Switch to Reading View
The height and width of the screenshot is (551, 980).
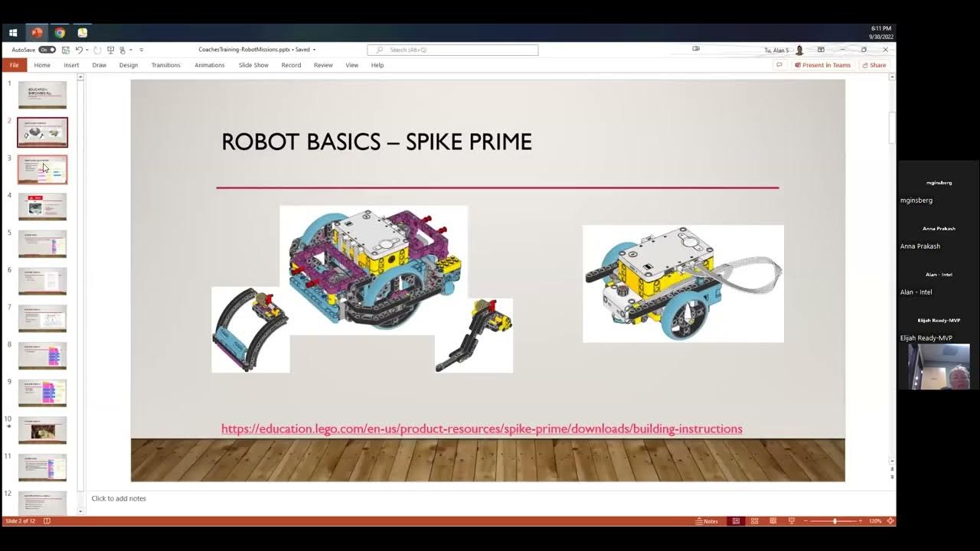point(773,521)
